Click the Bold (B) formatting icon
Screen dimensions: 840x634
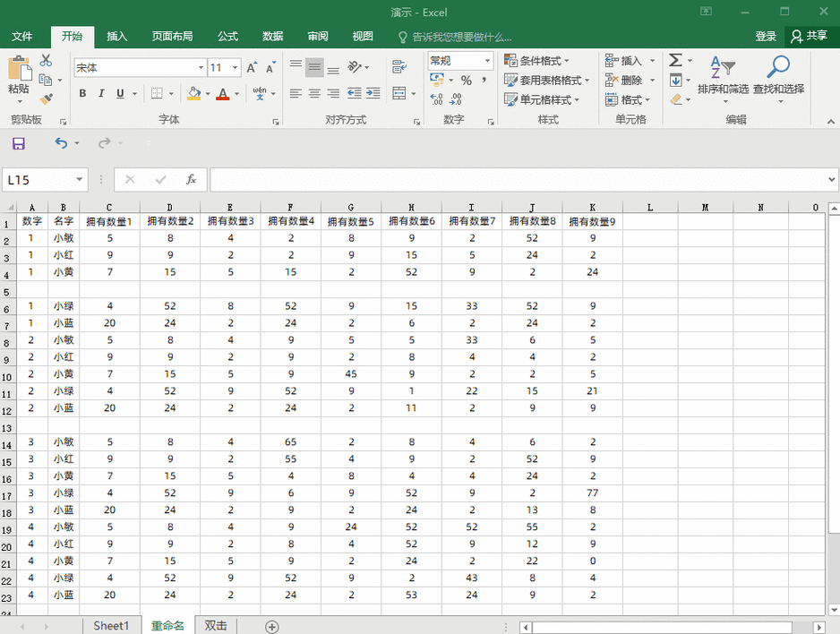(81, 93)
